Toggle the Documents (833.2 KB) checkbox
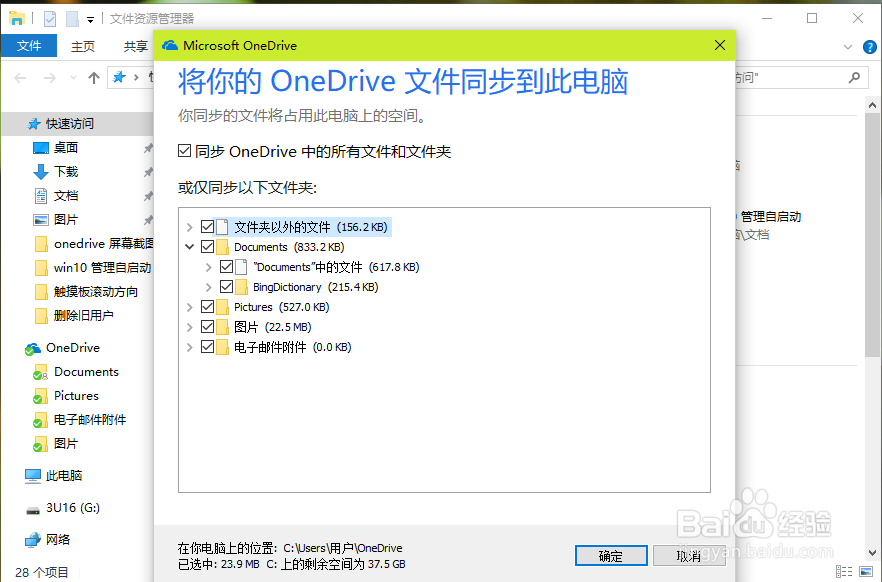Image resolution: width=882 pixels, height=582 pixels. click(208, 246)
